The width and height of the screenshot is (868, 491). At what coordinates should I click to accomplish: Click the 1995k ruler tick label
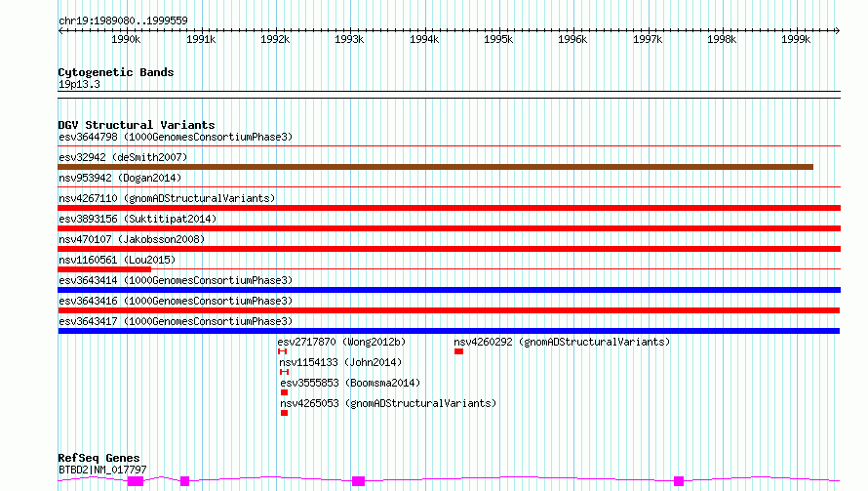tap(498, 40)
